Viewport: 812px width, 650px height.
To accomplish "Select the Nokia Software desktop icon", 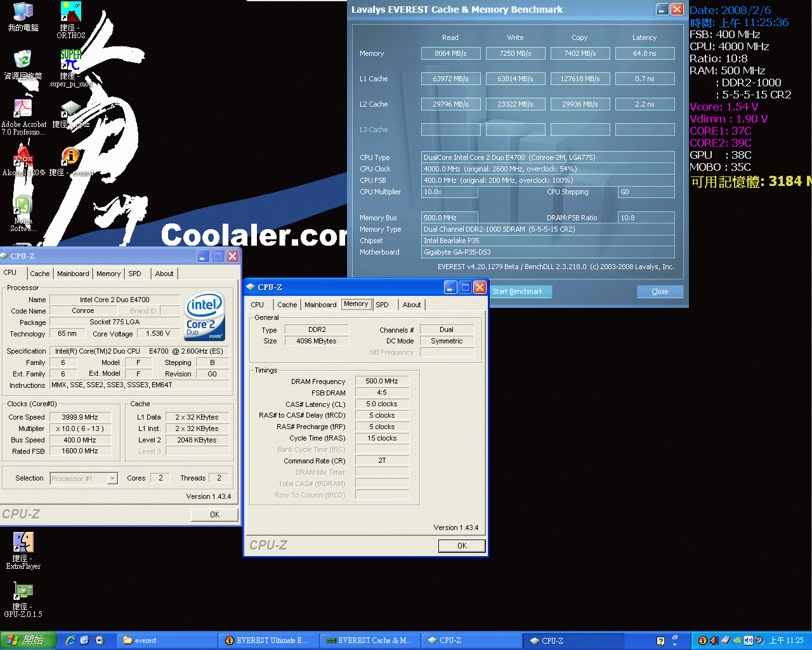I will [23, 213].
